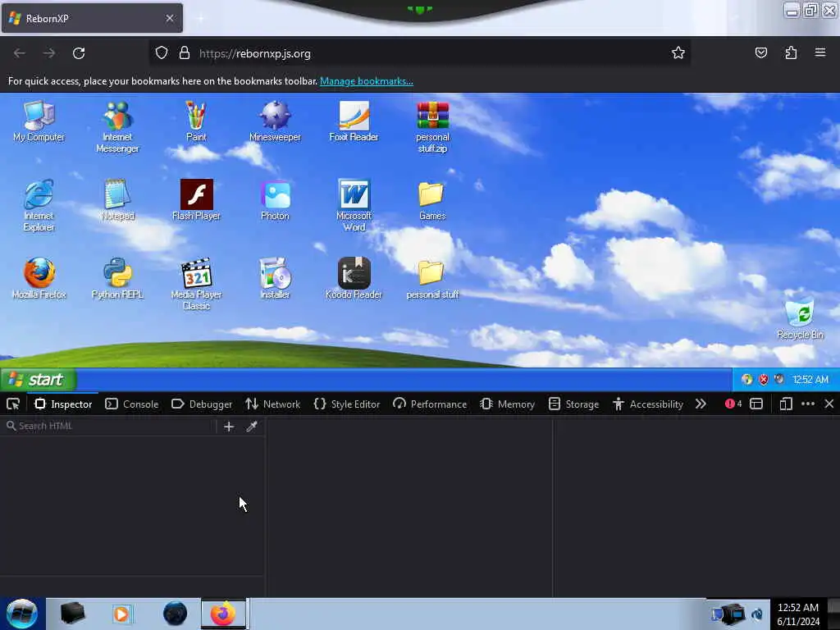This screenshot has width=840, height=630.
Task: Open the host taskbar clock
Action: [x=798, y=614]
